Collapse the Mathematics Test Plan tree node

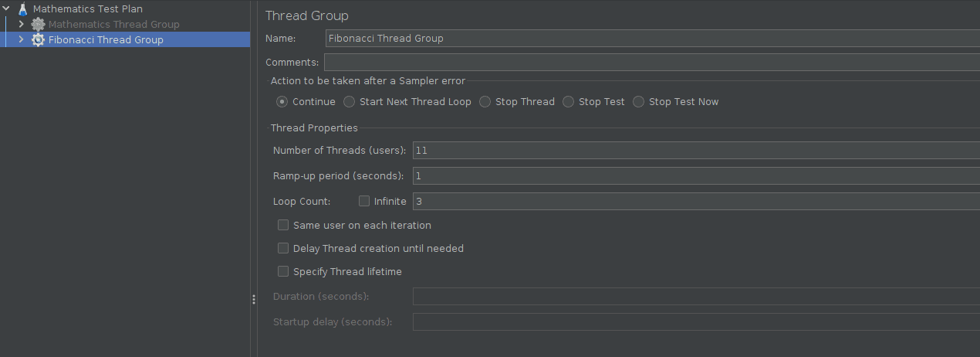point(7,9)
